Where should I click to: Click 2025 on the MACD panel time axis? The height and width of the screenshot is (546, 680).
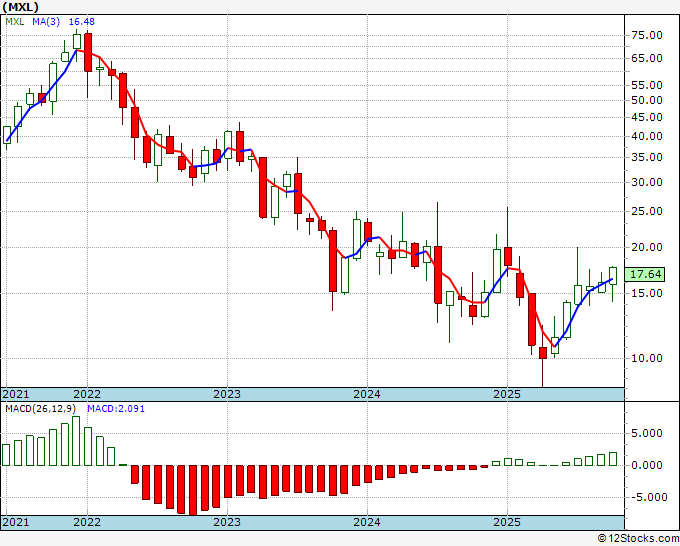pyautogui.click(x=507, y=522)
